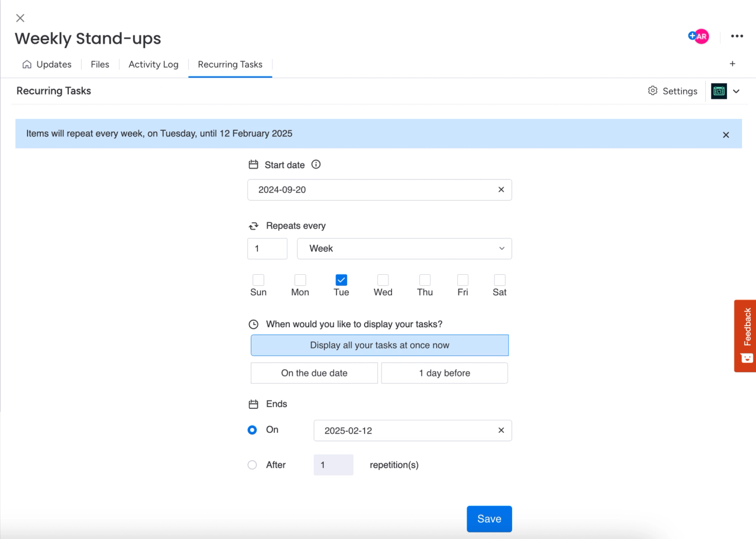756x539 pixels.
Task: Open the Files tab
Action: click(x=100, y=64)
